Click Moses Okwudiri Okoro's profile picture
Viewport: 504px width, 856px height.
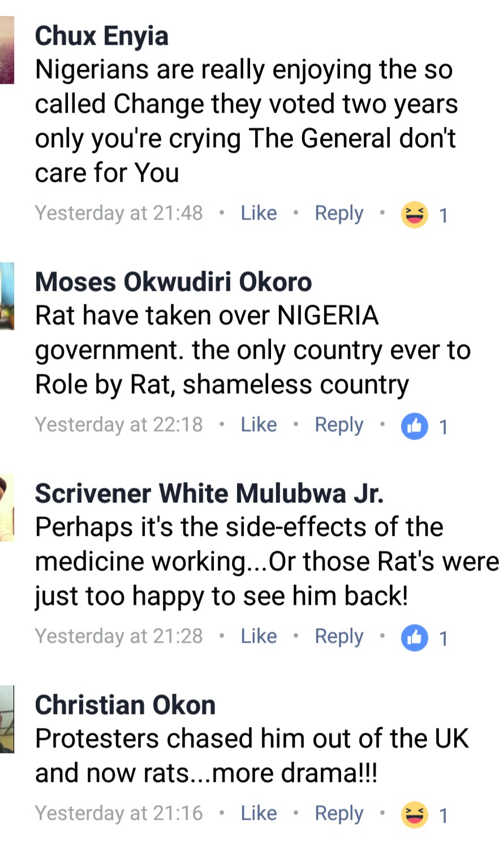[6, 295]
